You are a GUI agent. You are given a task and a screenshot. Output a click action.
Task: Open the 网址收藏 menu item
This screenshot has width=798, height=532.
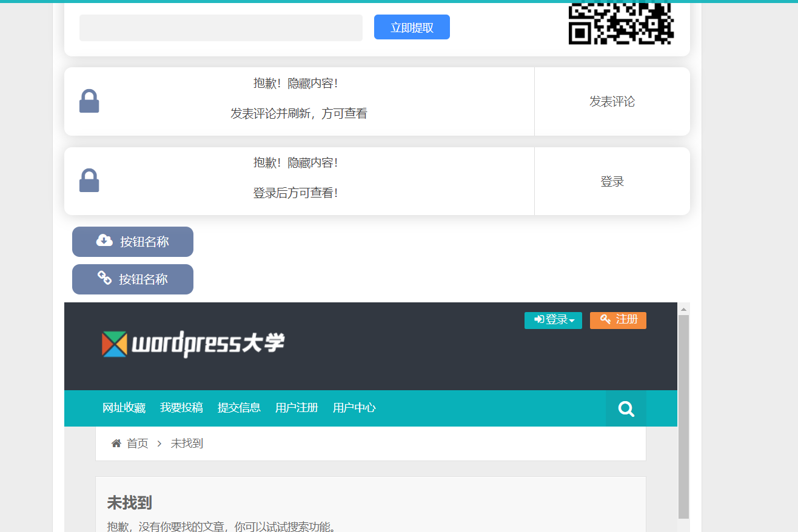tap(124, 408)
